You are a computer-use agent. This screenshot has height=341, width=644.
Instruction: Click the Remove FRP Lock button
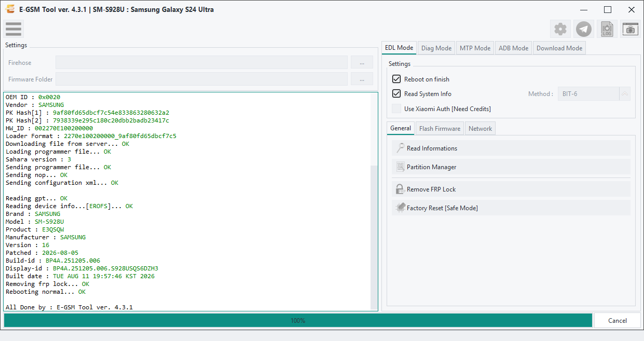tap(511, 189)
